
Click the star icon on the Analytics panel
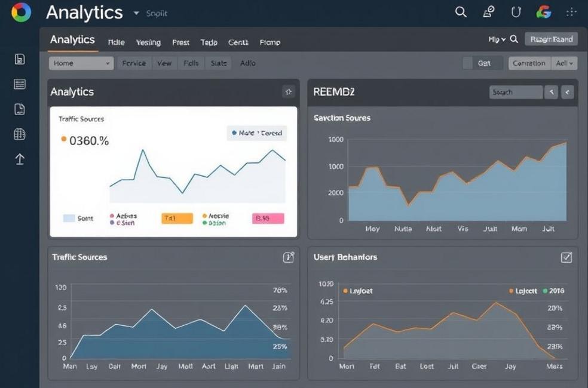click(x=289, y=92)
